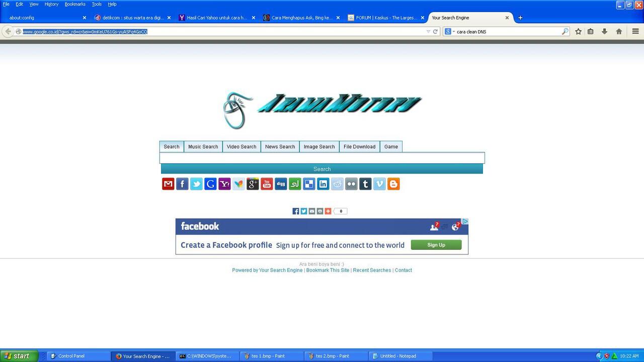Open the Google shortcut icon in icon row
Screen dimensions: 644x362
point(210,184)
